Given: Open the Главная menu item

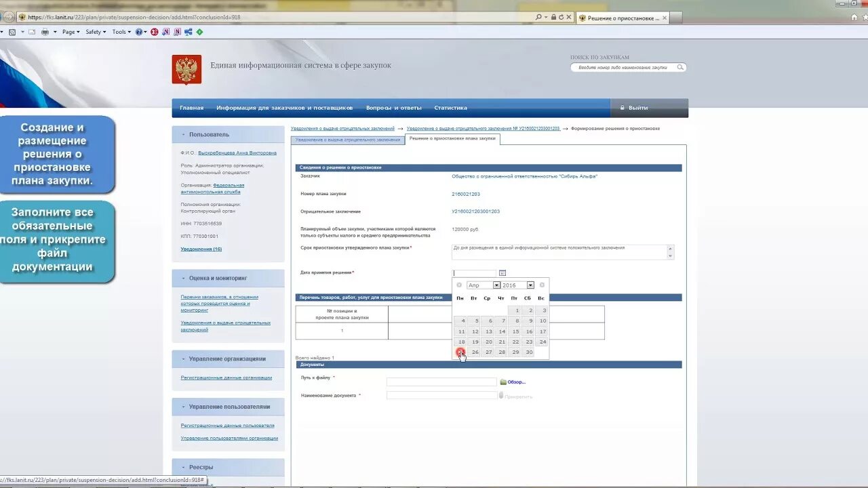Looking at the screenshot, I should pyautogui.click(x=191, y=108).
